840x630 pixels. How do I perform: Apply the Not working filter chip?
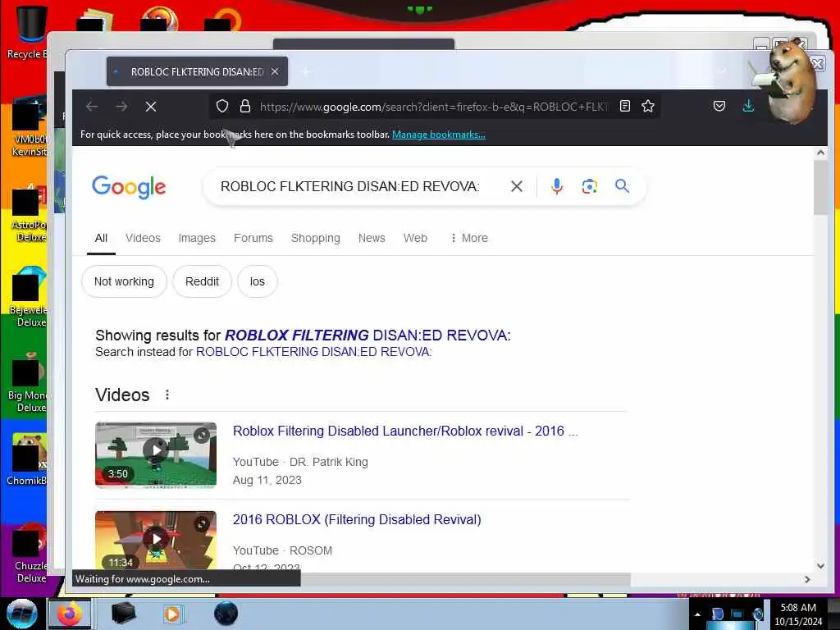[x=125, y=281]
